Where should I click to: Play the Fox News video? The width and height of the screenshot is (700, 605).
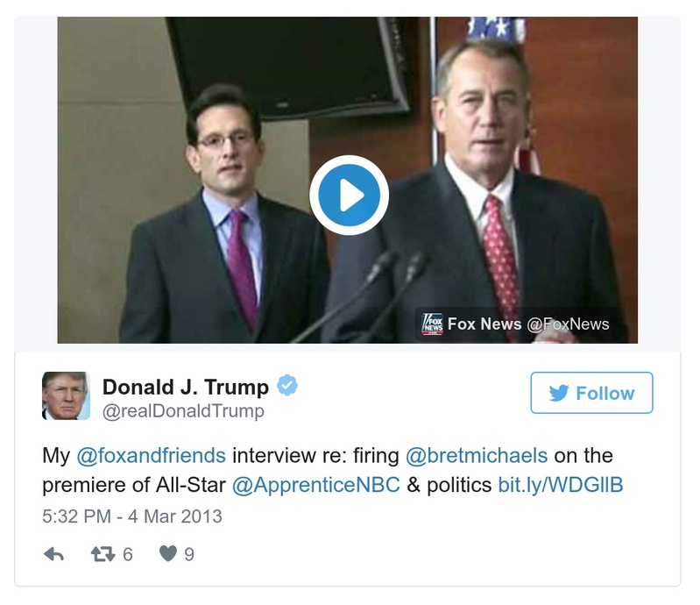point(349,195)
